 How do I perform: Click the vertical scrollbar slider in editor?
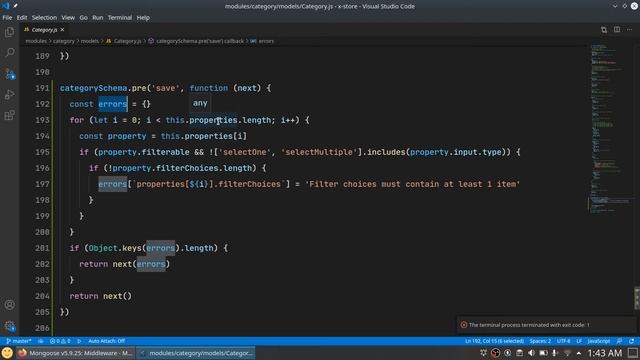click(x=637, y=298)
